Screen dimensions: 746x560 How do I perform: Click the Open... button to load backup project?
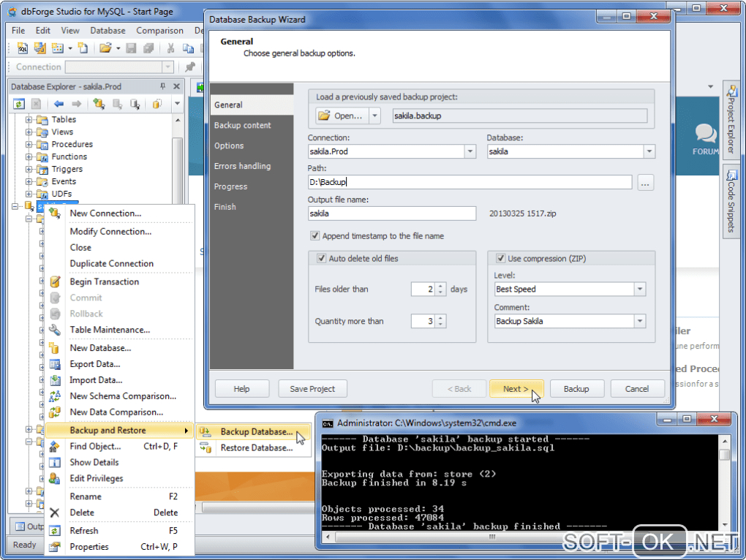342,116
